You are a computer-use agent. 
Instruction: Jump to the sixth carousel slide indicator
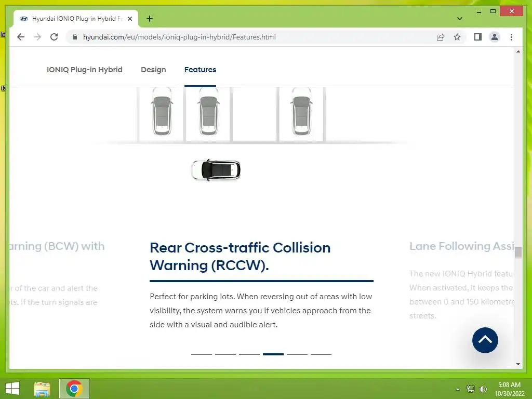tap(321, 354)
